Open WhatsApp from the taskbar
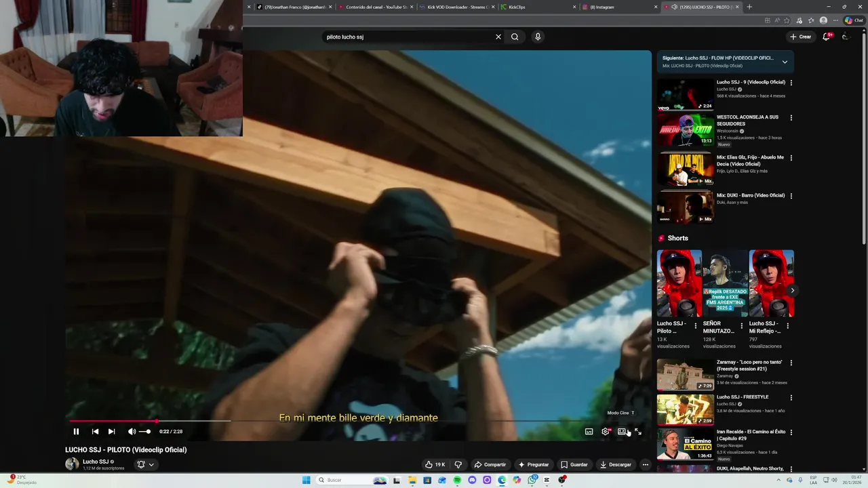This screenshot has height=488, width=868. 532,480
